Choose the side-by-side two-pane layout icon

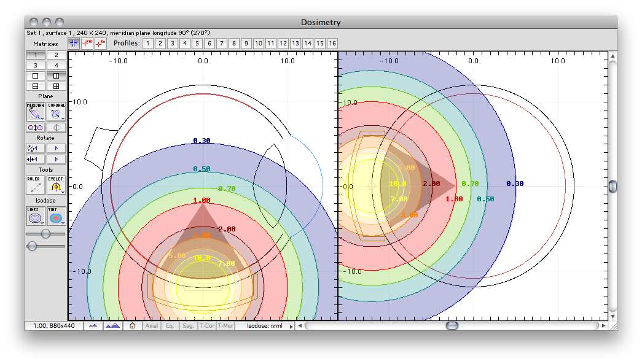[57, 76]
